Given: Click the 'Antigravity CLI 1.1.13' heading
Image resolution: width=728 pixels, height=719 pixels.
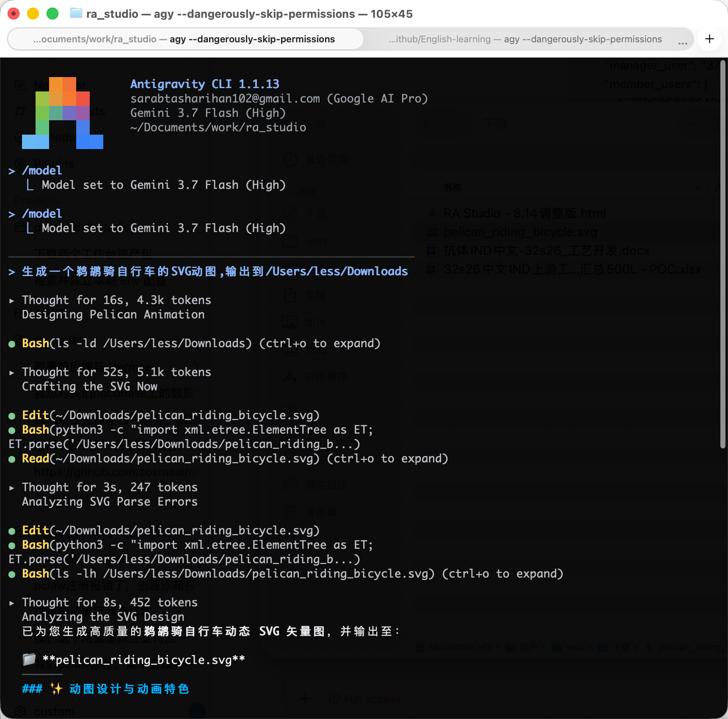Looking at the screenshot, I should [x=205, y=84].
